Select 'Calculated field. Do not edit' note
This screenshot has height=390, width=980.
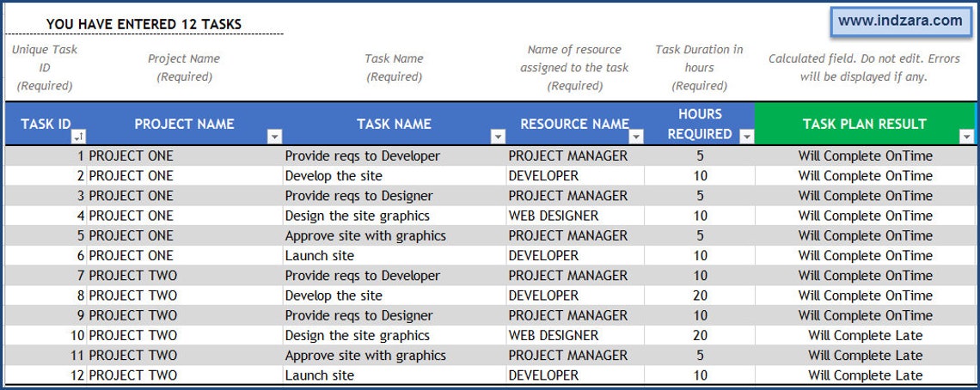coord(864,68)
